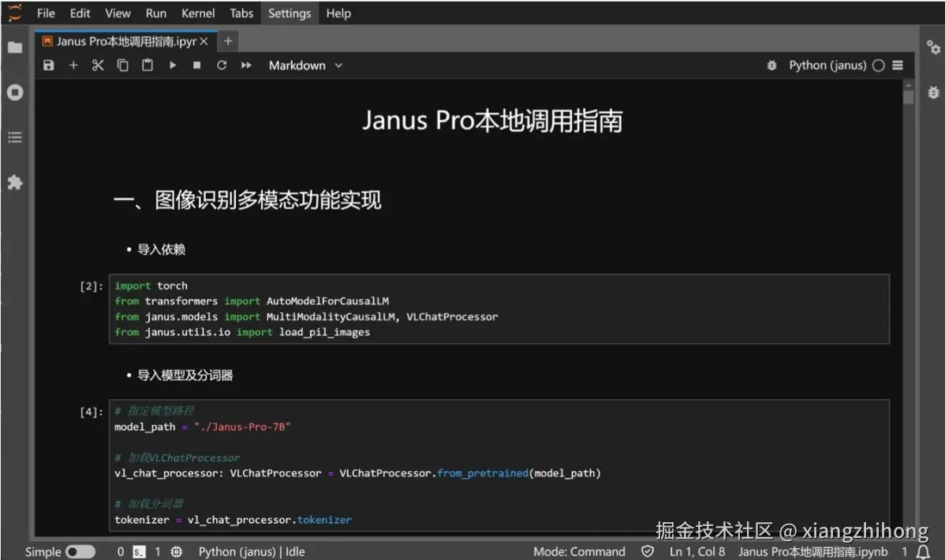Screen dimensions: 945x560
Task: Open the cell type Markdown dropdown
Action: (305, 65)
